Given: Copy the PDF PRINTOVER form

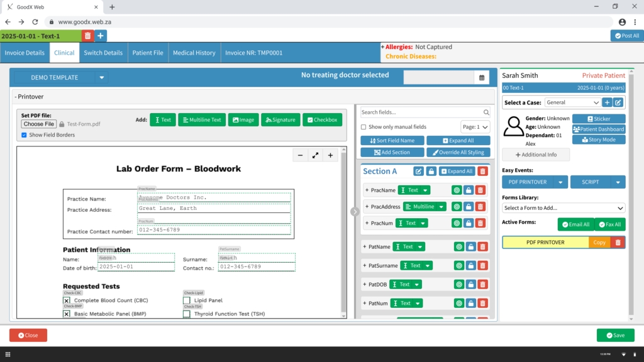Looking at the screenshot, I should coord(599,243).
